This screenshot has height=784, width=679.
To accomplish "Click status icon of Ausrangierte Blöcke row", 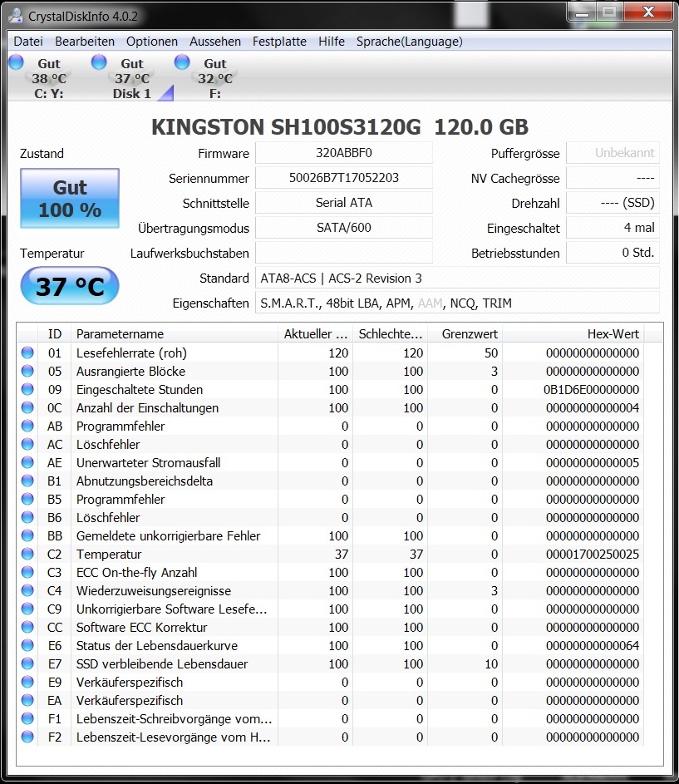I will point(27,371).
